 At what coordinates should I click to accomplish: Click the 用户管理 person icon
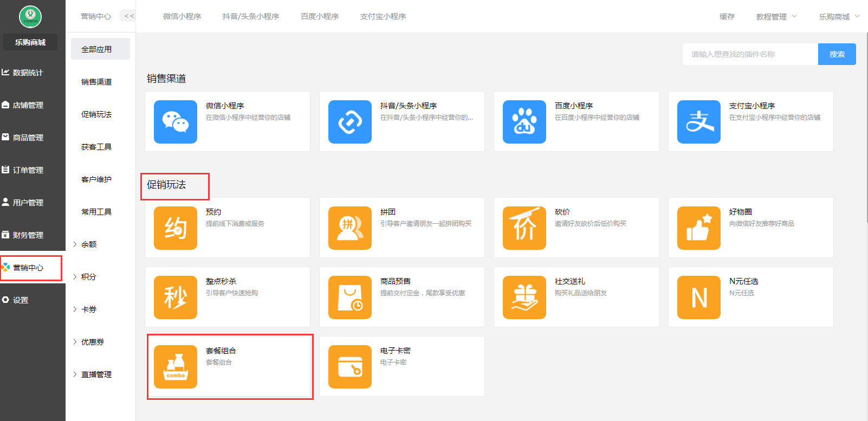click(x=5, y=202)
